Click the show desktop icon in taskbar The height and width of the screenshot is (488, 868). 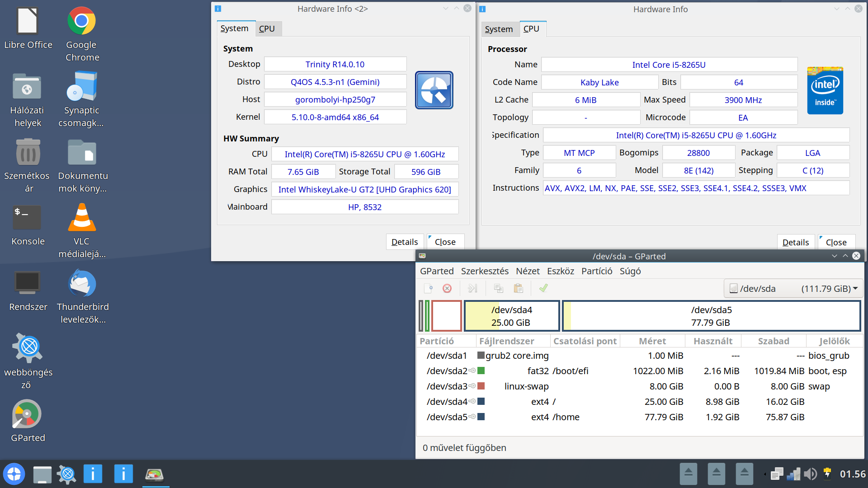42,474
